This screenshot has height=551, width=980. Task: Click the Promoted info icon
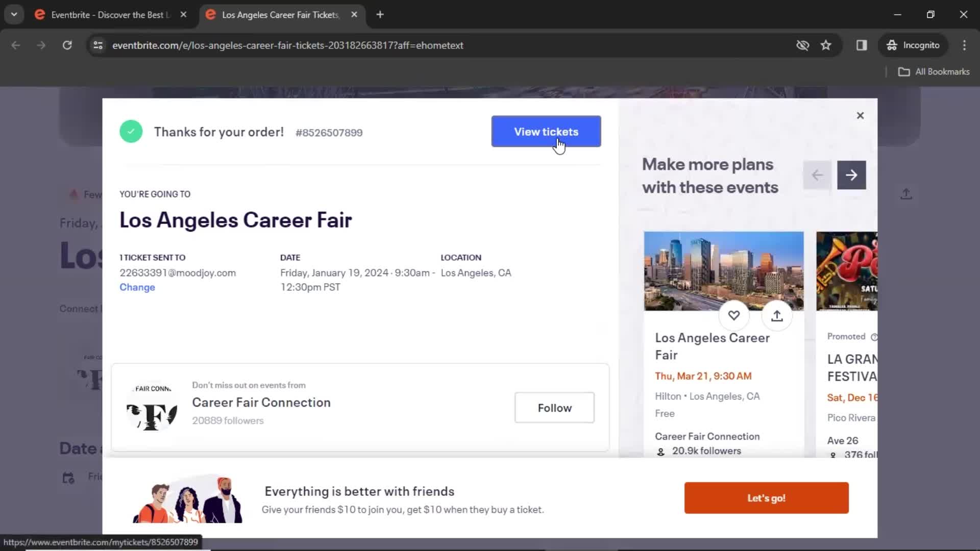pos(873,337)
